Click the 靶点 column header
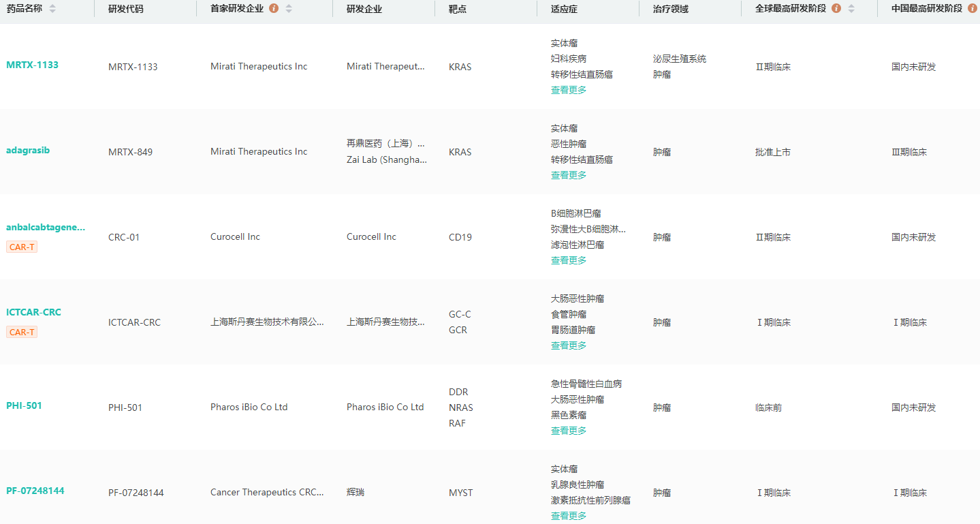 pos(458,9)
